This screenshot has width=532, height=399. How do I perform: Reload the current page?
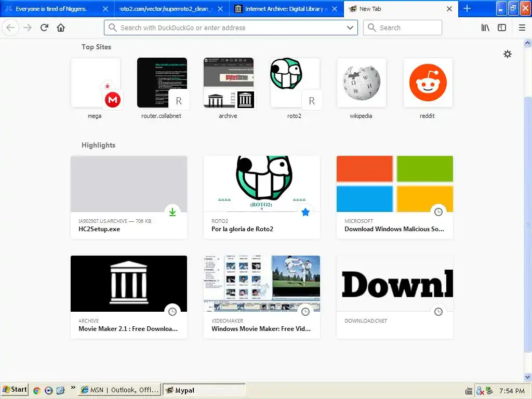tap(45, 28)
